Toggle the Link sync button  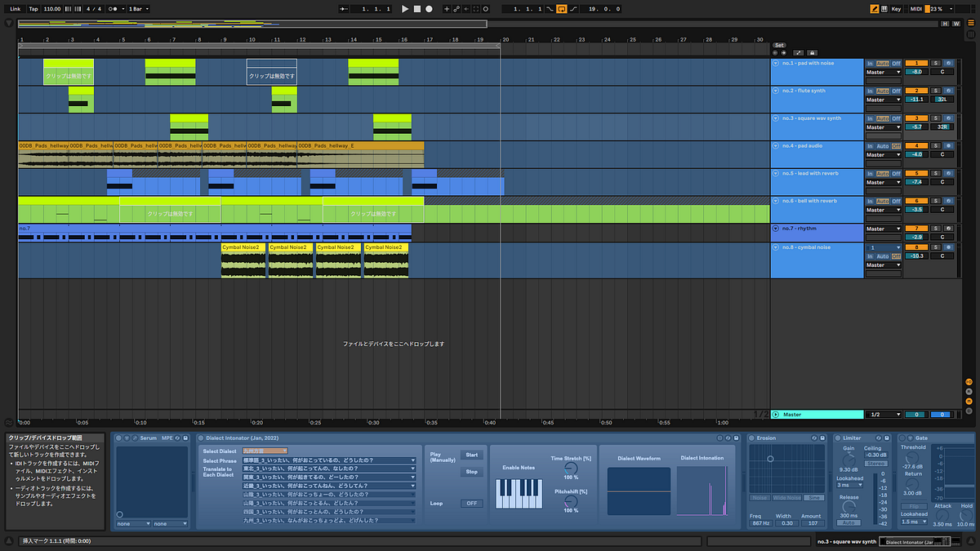[15, 8]
